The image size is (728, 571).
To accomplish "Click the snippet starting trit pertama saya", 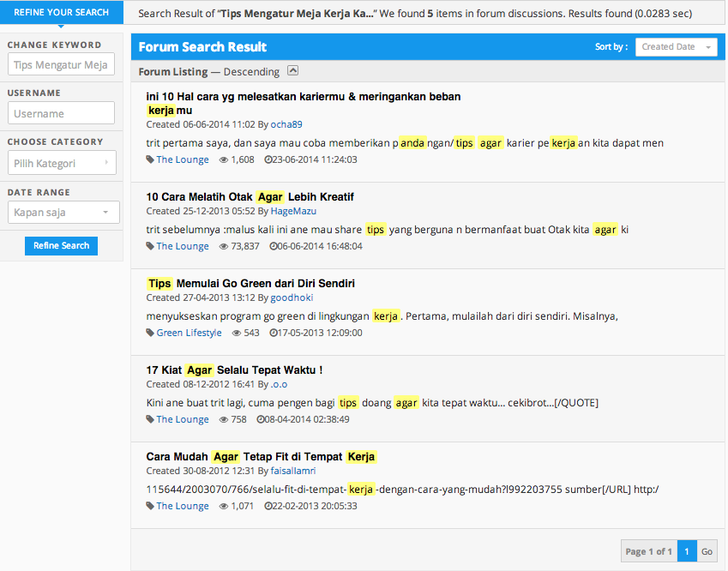I will (x=405, y=143).
